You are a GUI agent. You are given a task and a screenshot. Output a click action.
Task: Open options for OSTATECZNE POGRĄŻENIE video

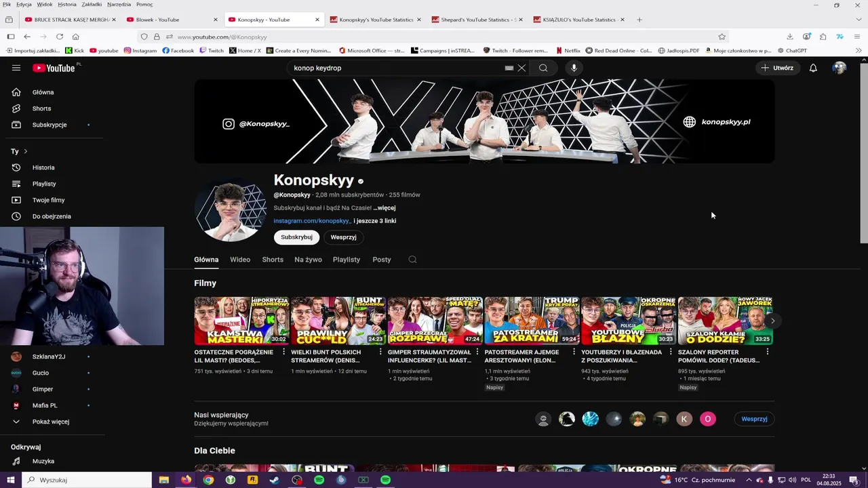pyautogui.click(x=283, y=352)
